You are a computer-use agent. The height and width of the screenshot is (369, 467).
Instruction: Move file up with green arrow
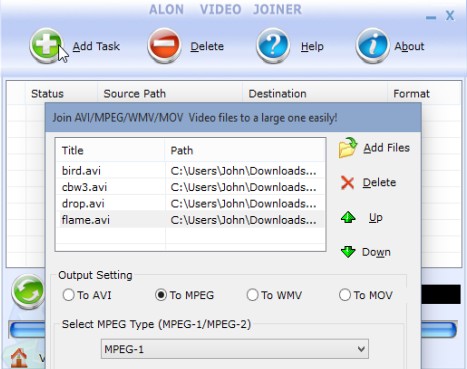point(348,217)
